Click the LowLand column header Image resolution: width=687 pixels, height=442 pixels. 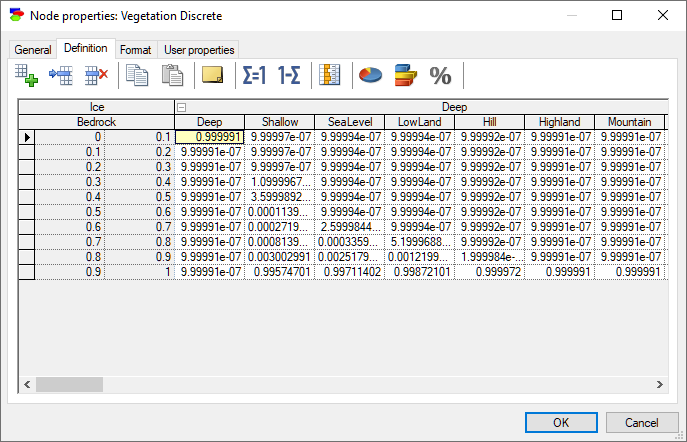coord(420,122)
